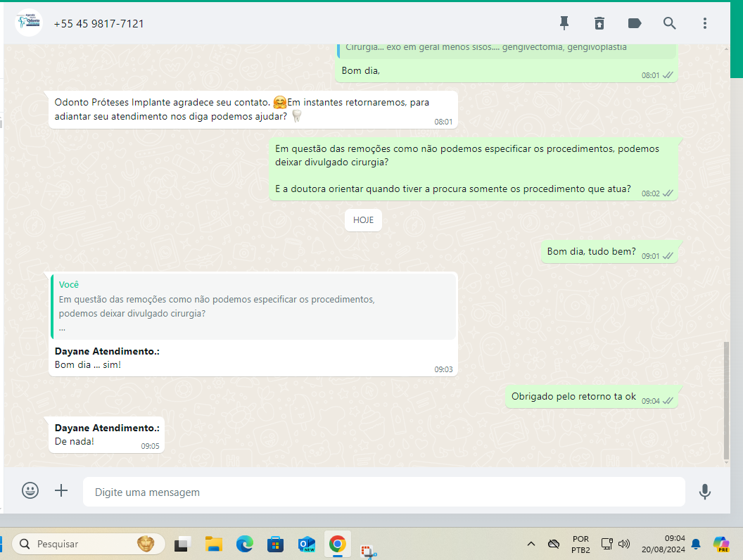
Task: Delete the conversation using the trash icon
Action: (599, 23)
